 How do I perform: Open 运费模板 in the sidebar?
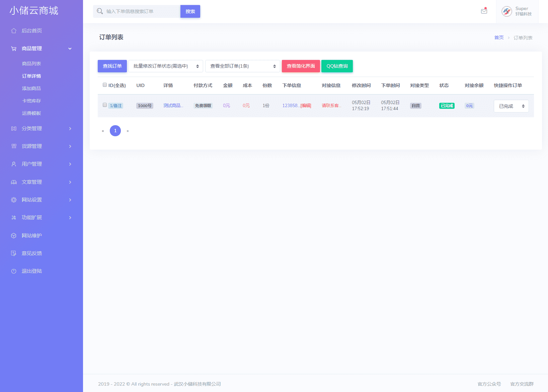pyautogui.click(x=31, y=113)
